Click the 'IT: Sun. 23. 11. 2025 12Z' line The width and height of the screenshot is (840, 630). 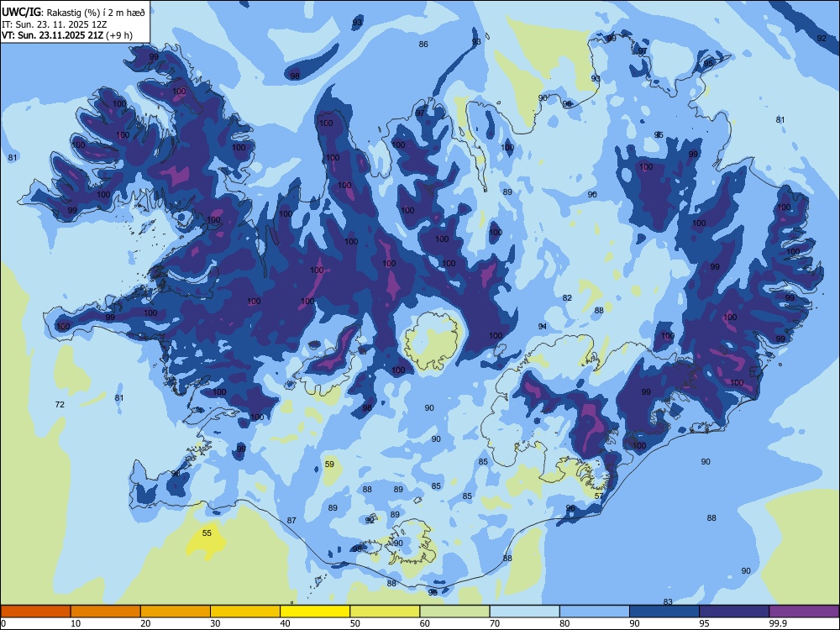pos(54,24)
